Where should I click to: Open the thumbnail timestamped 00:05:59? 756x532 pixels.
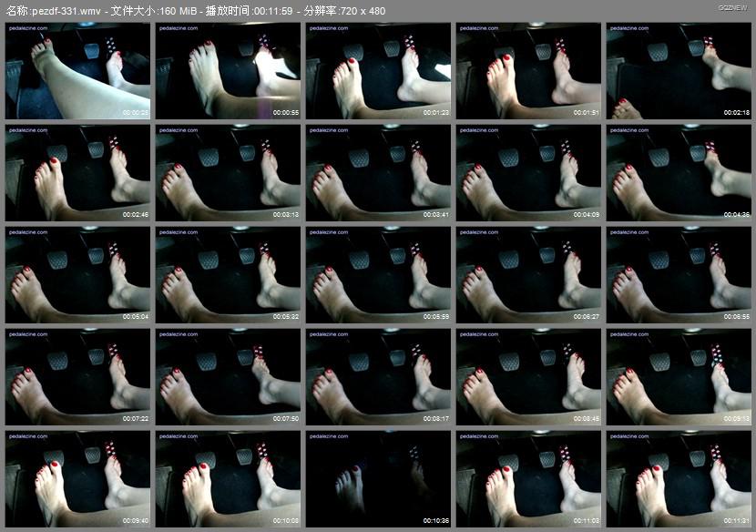point(378,275)
